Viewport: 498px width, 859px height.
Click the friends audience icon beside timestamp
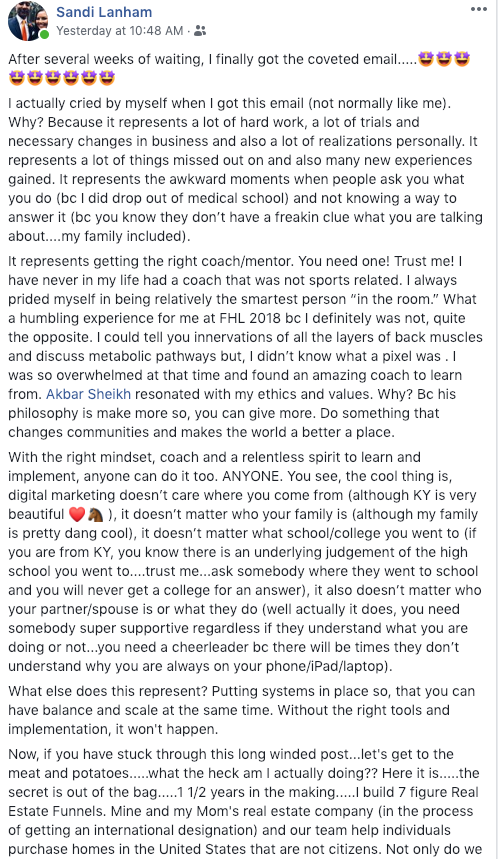coord(200,31)
